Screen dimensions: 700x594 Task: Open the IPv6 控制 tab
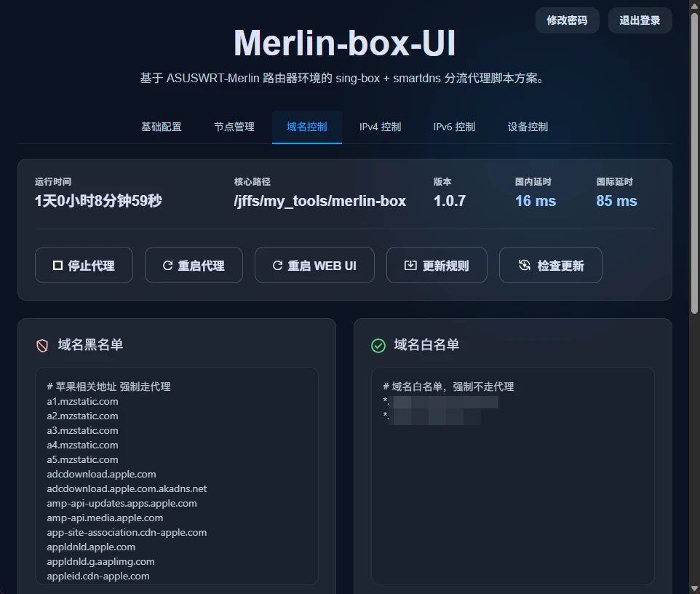coord(454,127)
